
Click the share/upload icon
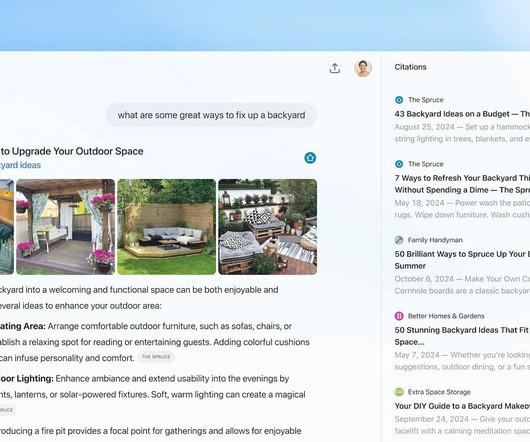[x=335, y=68]
